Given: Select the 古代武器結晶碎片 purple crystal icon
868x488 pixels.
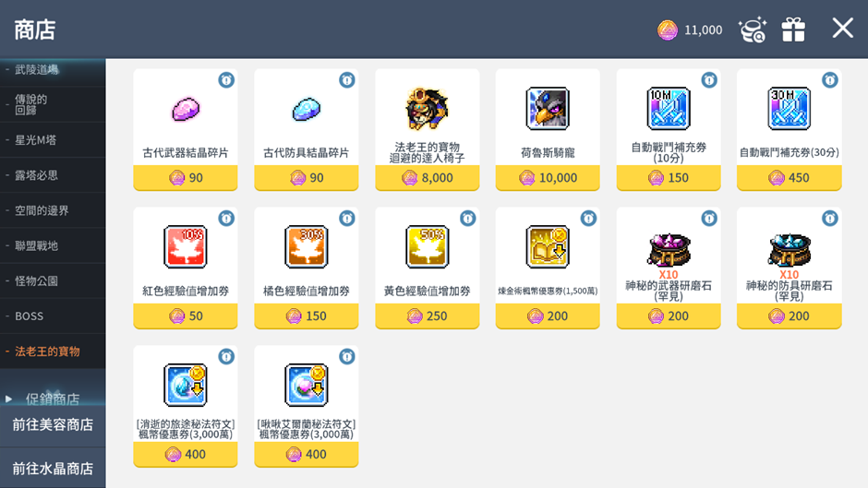Looking at the screenshot, I should [x=186, y=109].
